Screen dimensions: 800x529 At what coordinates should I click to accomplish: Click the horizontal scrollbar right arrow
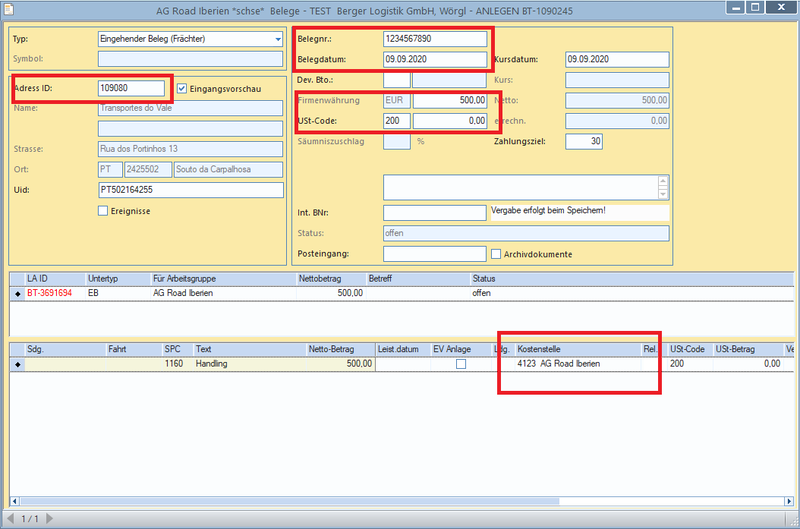click(x=789, y=501)
